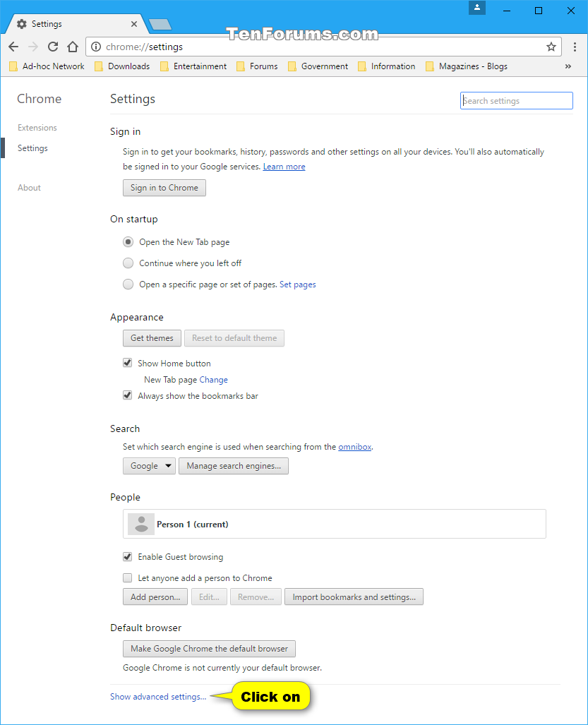
Task: Open the Downloads bookmark folder
Action: [122, 66]
